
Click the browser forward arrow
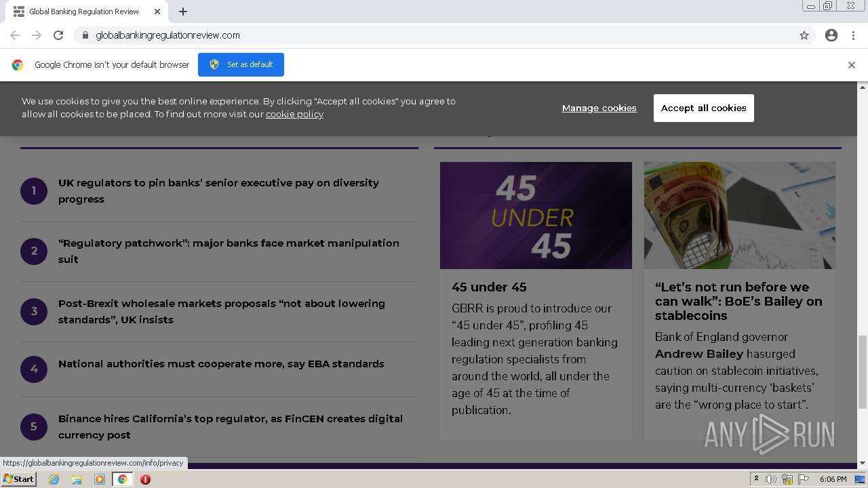point(37,35)
